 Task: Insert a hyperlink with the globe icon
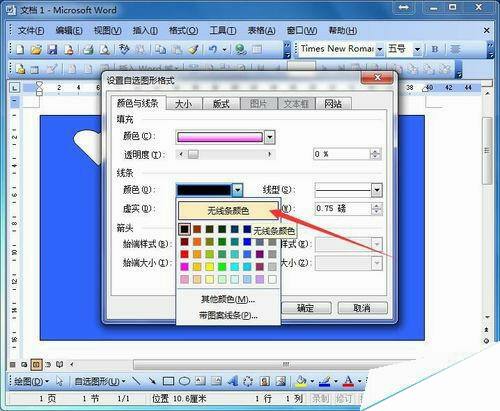point(241,50)
